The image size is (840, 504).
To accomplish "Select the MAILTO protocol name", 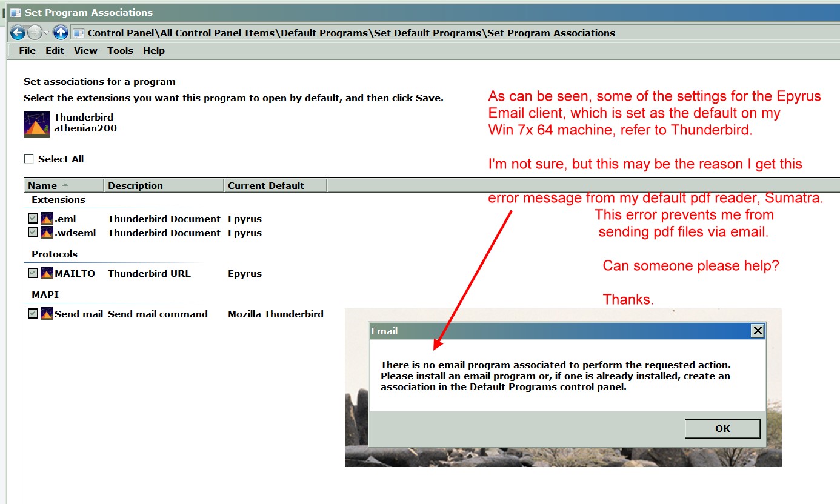I will pyautogui.click(x=75, y=274).
